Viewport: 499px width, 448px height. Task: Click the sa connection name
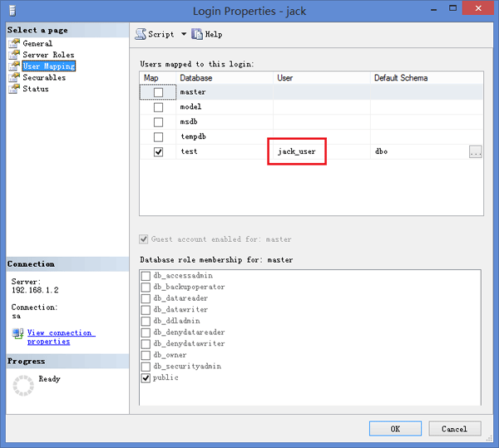click(17, 316)
